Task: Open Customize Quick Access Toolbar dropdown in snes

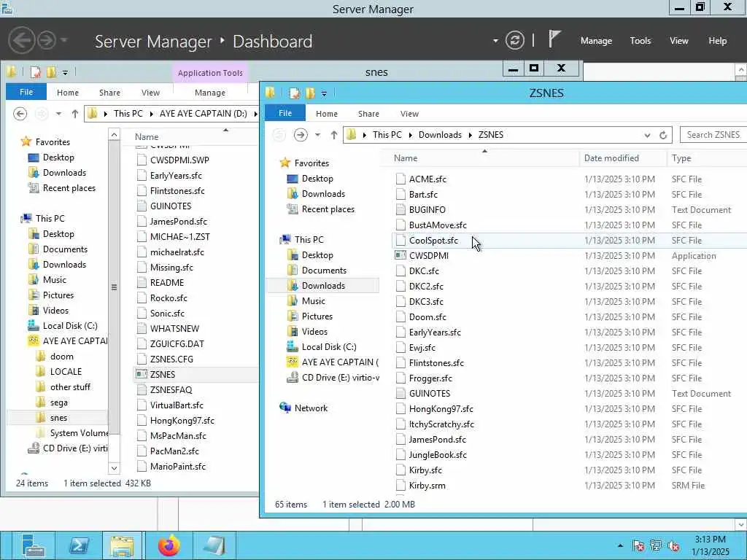Action: coord(65,73)
